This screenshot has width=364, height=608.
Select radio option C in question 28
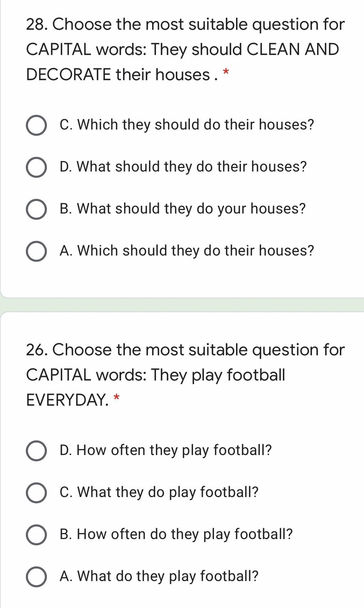(36, 125)
